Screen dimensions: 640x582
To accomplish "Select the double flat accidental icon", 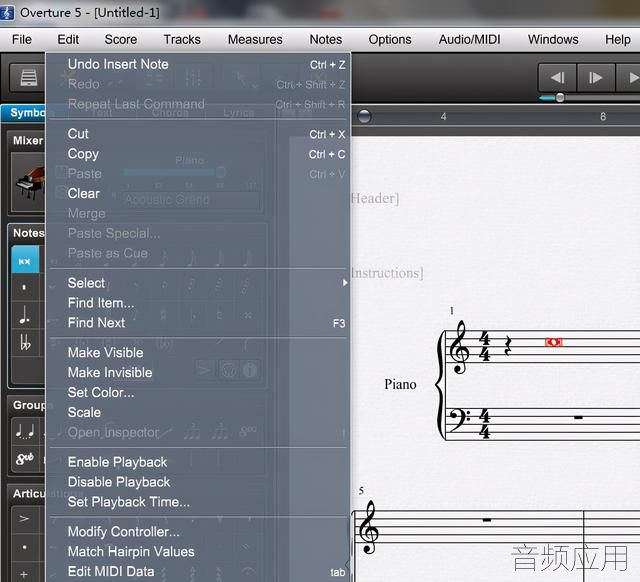I will coord(24,342).
